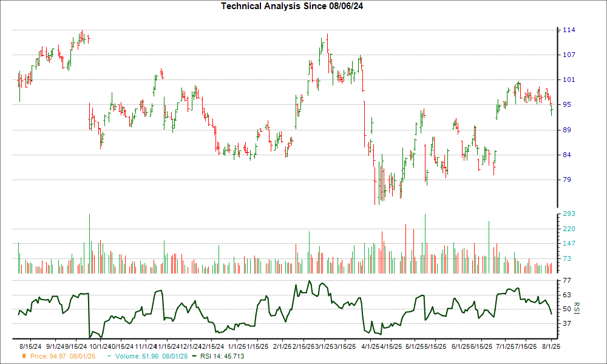Select 'RSI 14: 45.713' legend text
Screen dimensions: 607x364
(222, 356)
